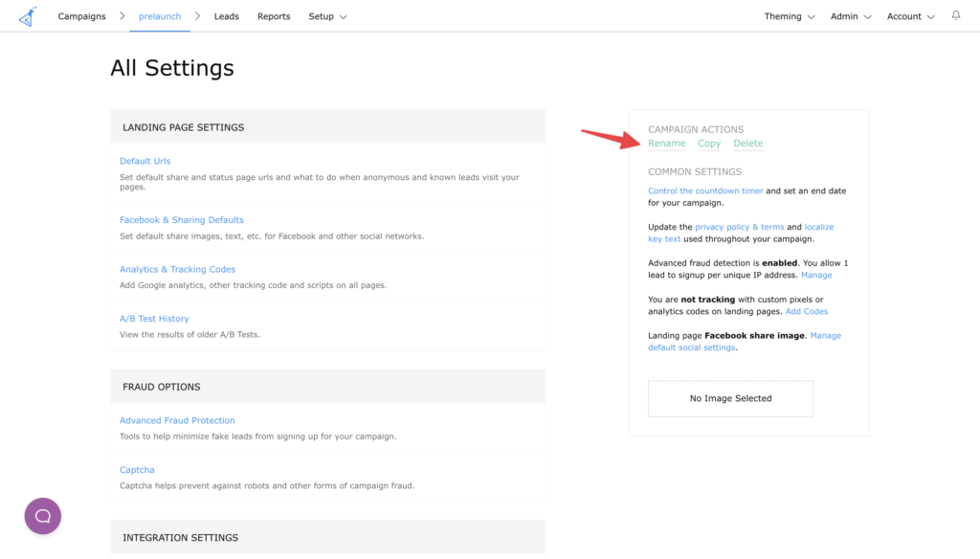
Task: Click the Common Settings heading
Action: [x=695, y=171]
